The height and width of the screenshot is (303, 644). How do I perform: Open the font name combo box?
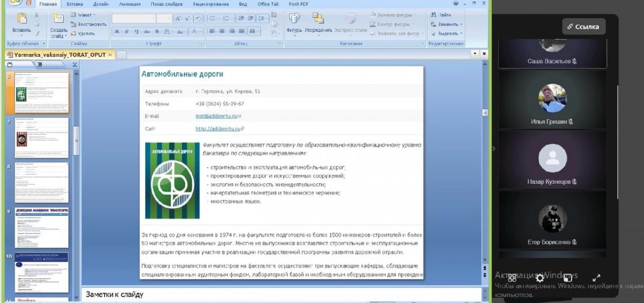[134, 19]
